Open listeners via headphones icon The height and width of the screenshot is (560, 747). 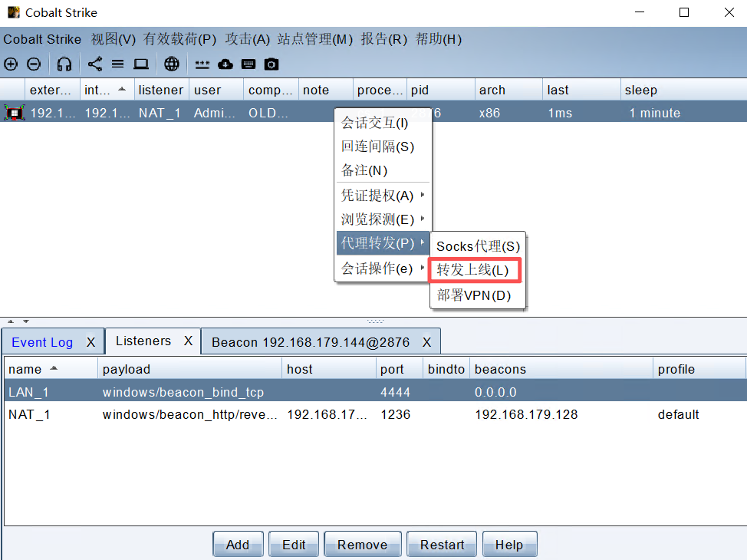[64, 64]
